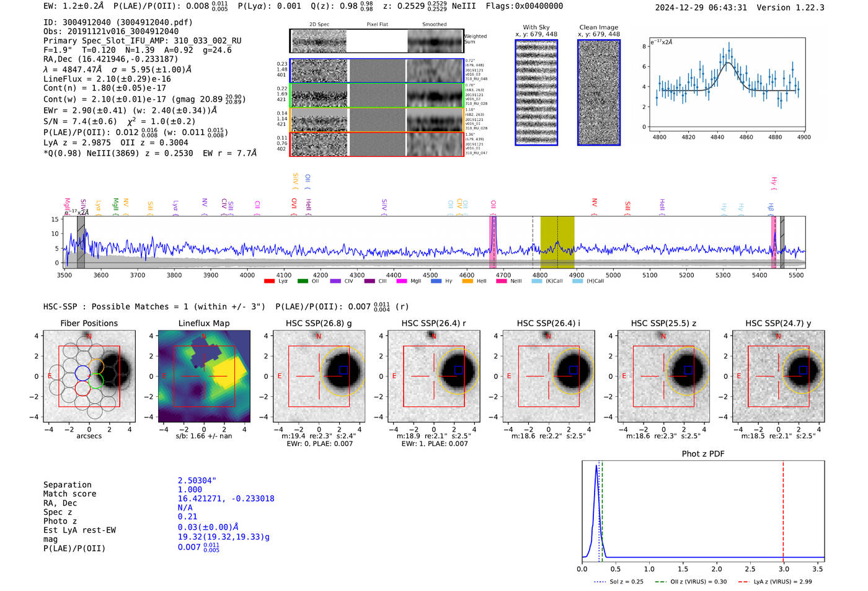Click the Obs: 20191121v016_3004912040 line
The width and height of the screenshot is (868, 591).
(111, 31)
